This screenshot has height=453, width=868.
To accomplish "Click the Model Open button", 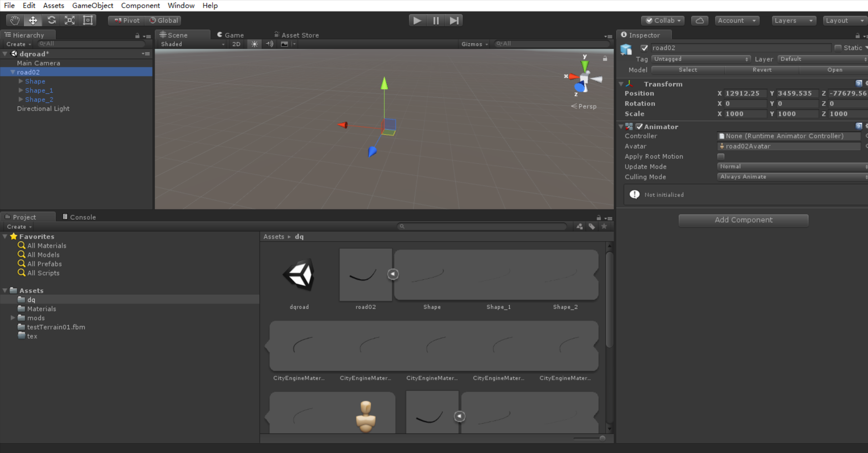I will point(834,70).
